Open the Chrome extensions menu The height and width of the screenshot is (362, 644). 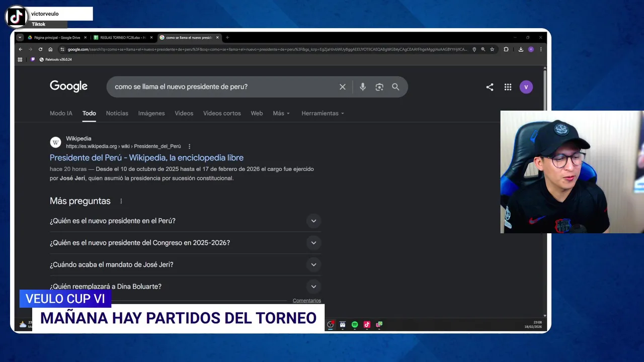click(x=506, y=49)
